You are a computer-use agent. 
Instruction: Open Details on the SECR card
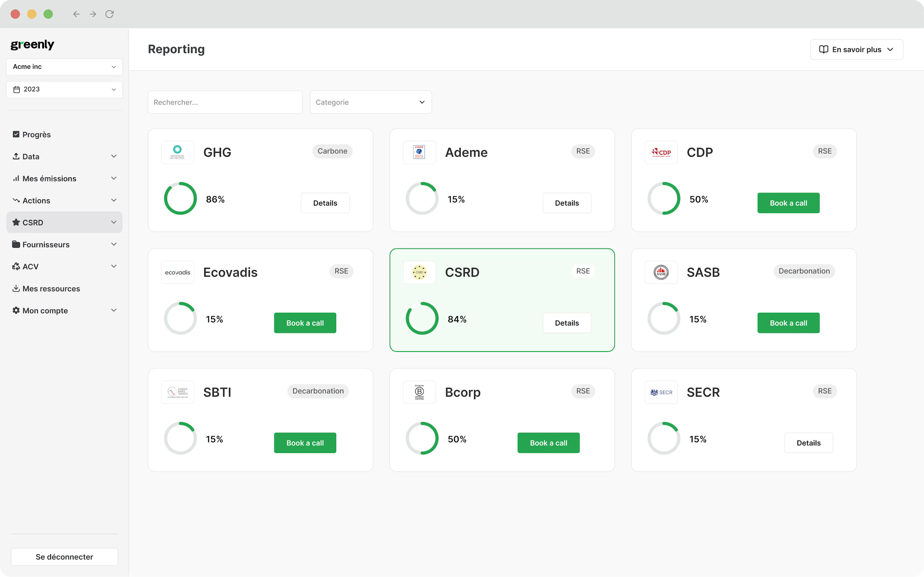coord(808,443)
